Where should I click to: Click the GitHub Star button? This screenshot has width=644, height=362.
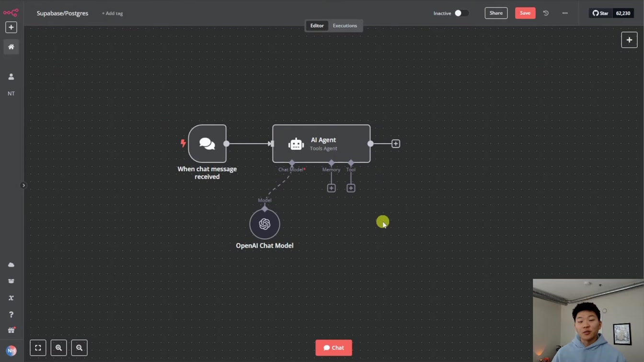point(600,13)
